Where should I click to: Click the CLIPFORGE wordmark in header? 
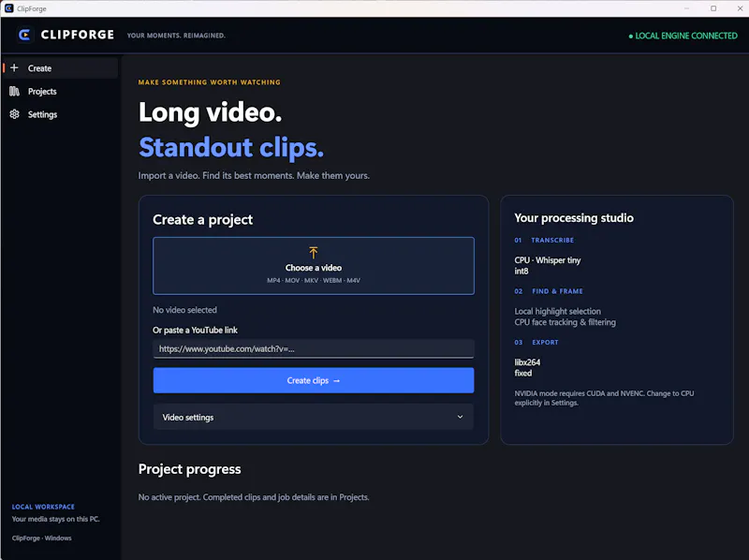(78, 35)
